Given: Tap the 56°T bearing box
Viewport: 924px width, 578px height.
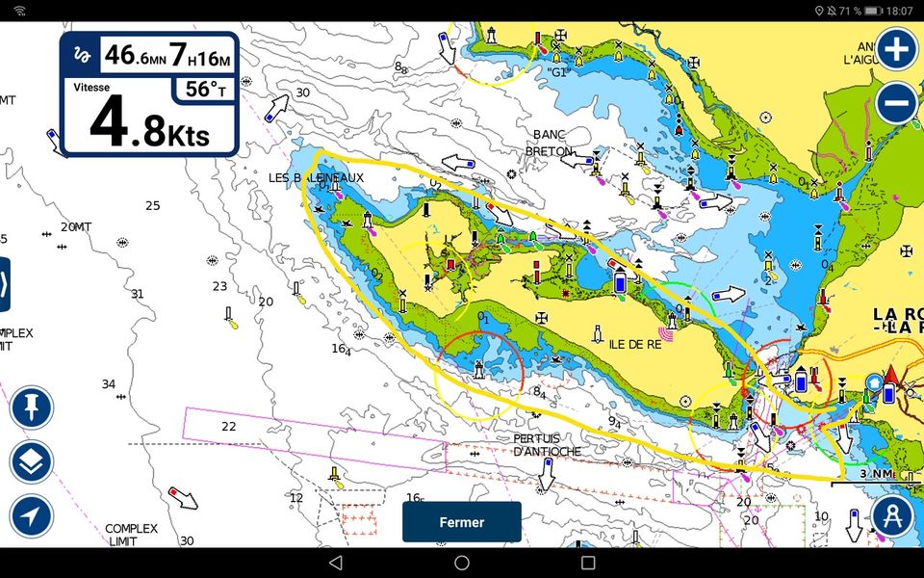Looking at the screenshot, I should point(203,90).
